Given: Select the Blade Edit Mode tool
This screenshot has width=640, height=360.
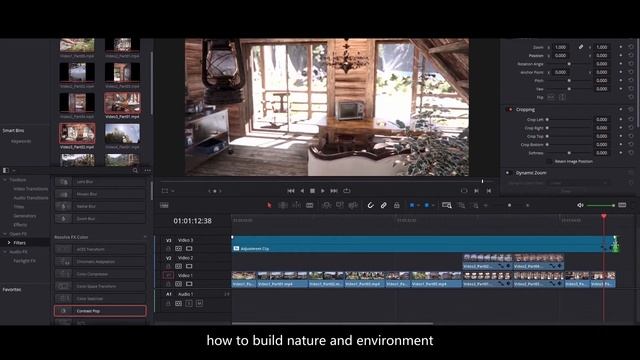Looking at the screenshot, I should (x=310, y=205).
